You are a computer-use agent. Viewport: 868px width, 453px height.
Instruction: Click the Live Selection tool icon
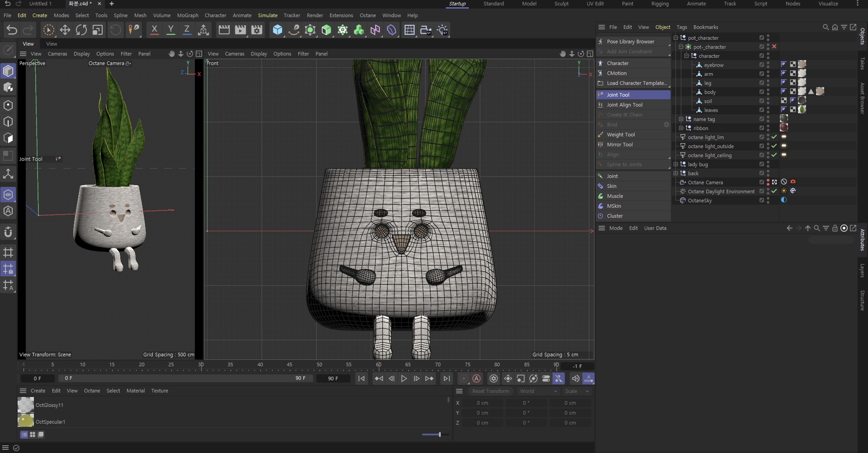[x=48, y=30]
